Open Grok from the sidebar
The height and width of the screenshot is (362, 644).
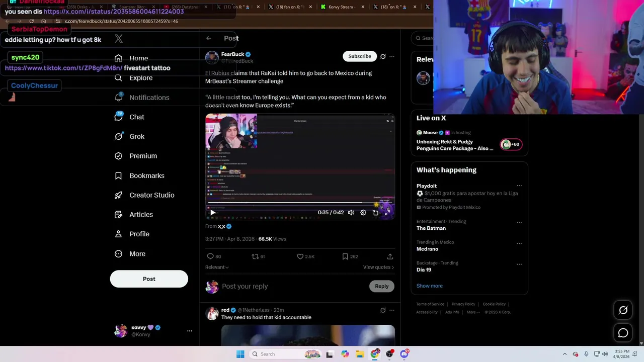pyautogui.click(x=129, y=136)
